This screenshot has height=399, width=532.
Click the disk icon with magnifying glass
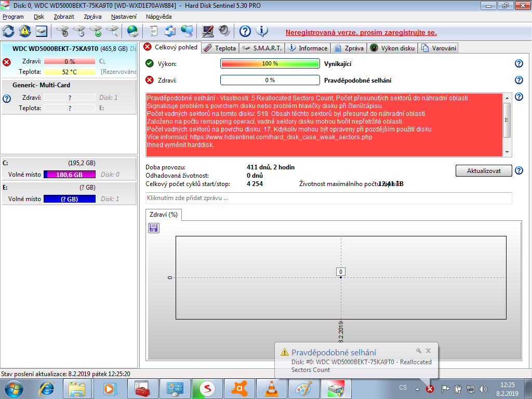coord(112,31)
